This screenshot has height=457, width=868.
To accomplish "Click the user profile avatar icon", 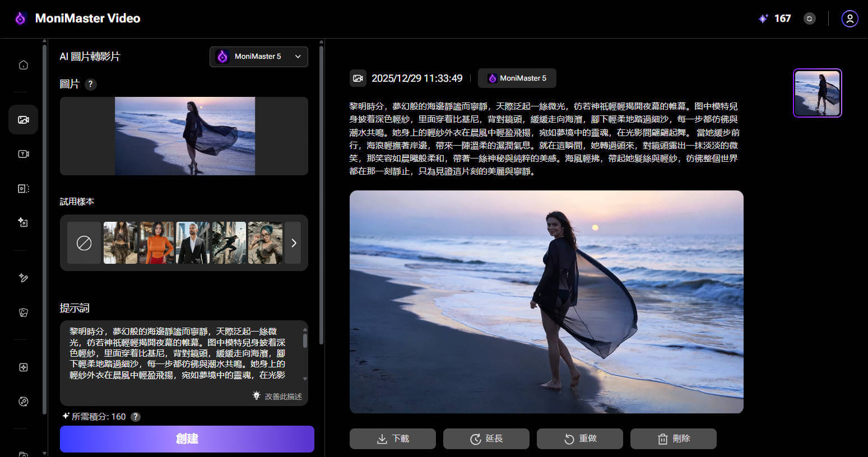I will point(850,18).
